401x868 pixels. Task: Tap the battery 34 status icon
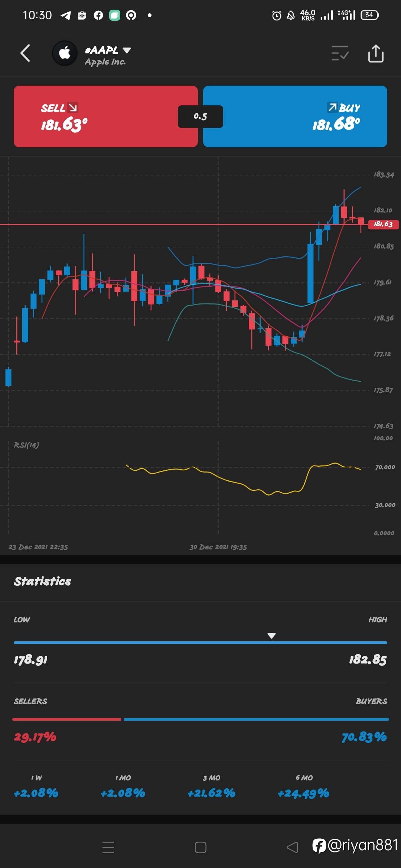[x=370, y=15]
